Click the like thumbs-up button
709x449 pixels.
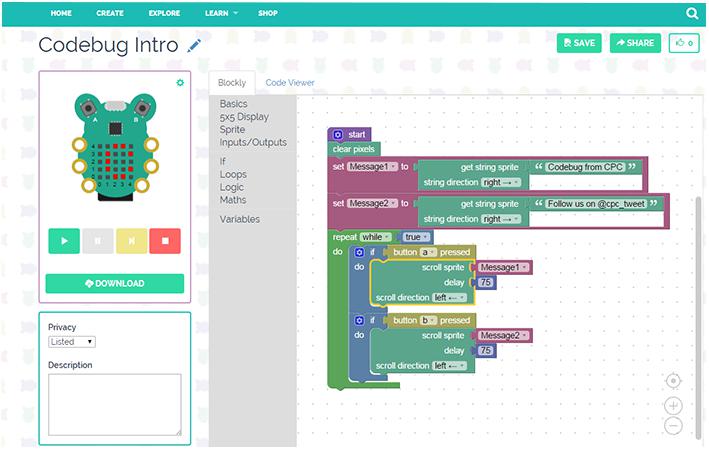click(x=684, y=43)
